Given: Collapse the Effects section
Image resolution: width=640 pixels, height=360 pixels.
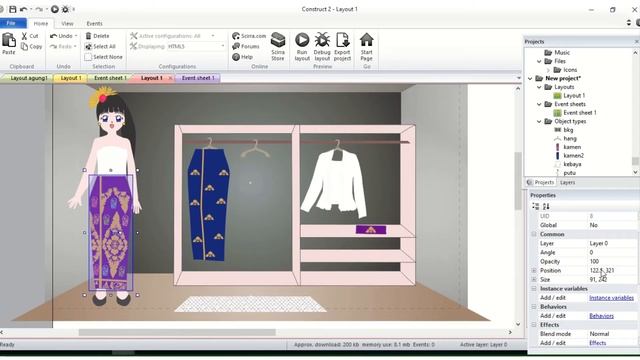Looking at the screenshot, I should pyautogui.click(x=534, y=325).
